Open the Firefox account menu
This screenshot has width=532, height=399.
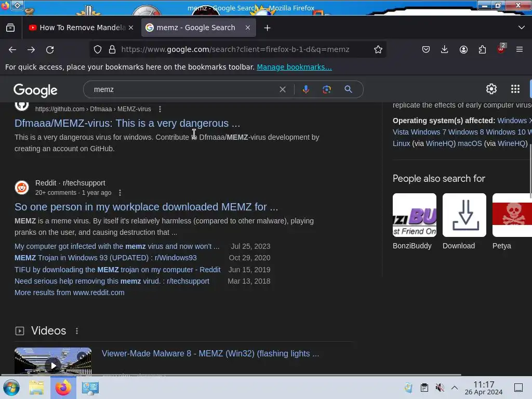(463, 49)
